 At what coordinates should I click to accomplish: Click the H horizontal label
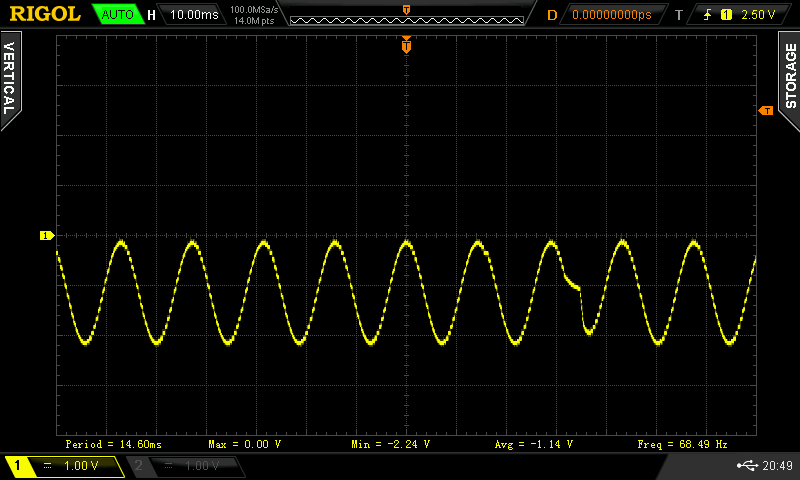(152, 15)
